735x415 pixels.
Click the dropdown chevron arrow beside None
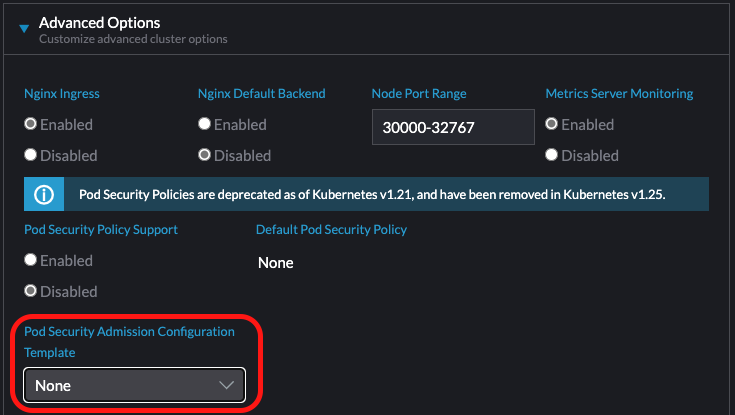click(x=227, y=385)
